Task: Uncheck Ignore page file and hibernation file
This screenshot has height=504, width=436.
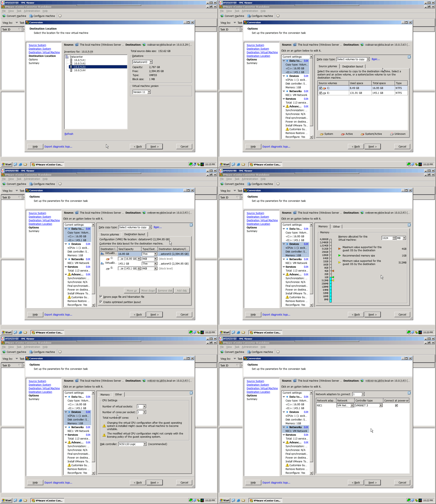Action: point(101,297)
